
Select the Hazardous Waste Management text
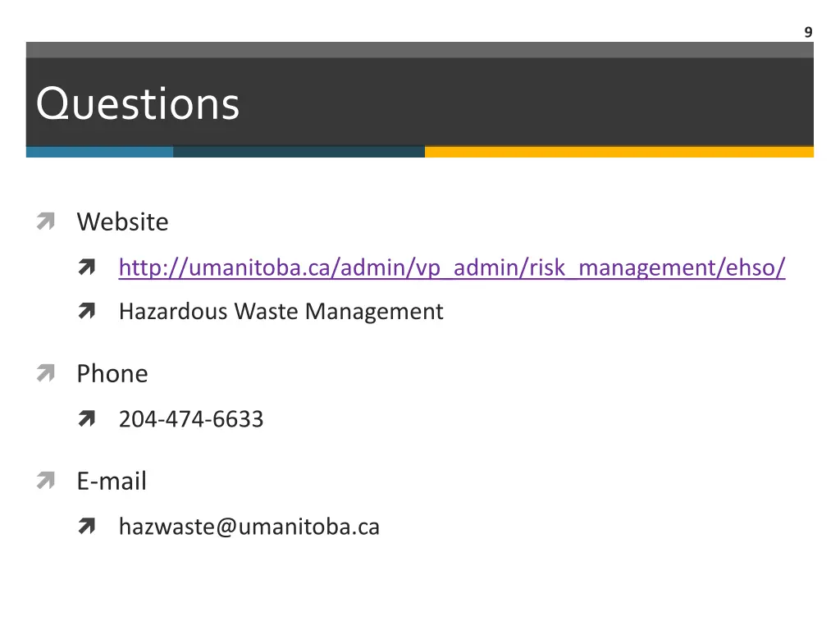pyautogui.click(x=281, y=312)
